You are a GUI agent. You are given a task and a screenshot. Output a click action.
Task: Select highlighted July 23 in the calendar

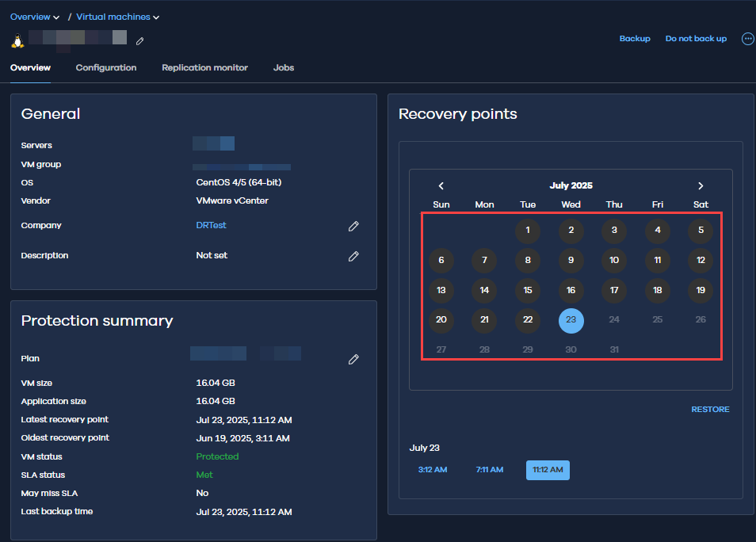point(571,321)
